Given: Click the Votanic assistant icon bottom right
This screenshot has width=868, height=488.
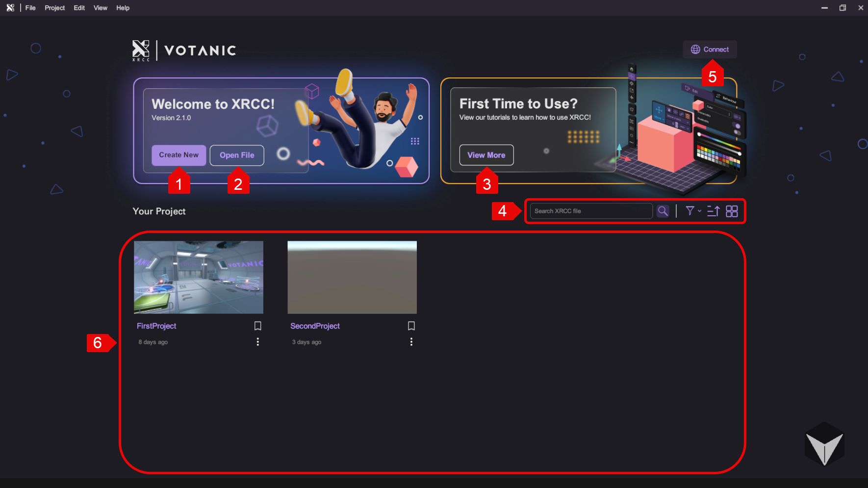Looking at the screenshot, I should [824, 444].
